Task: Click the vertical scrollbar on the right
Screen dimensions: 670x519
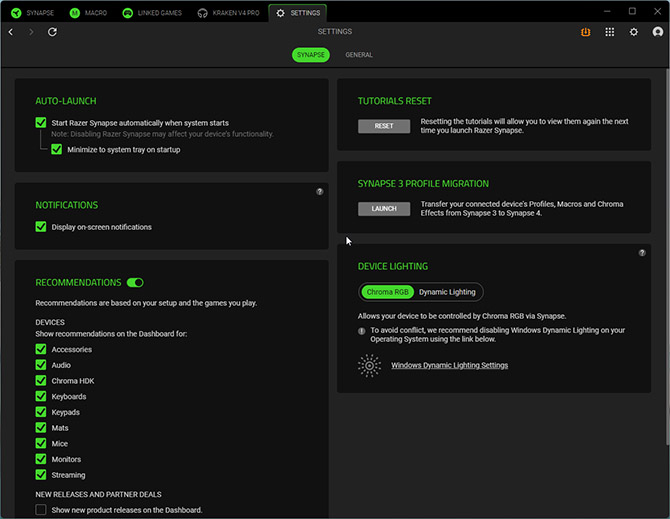Action: (x=667, y=256)
